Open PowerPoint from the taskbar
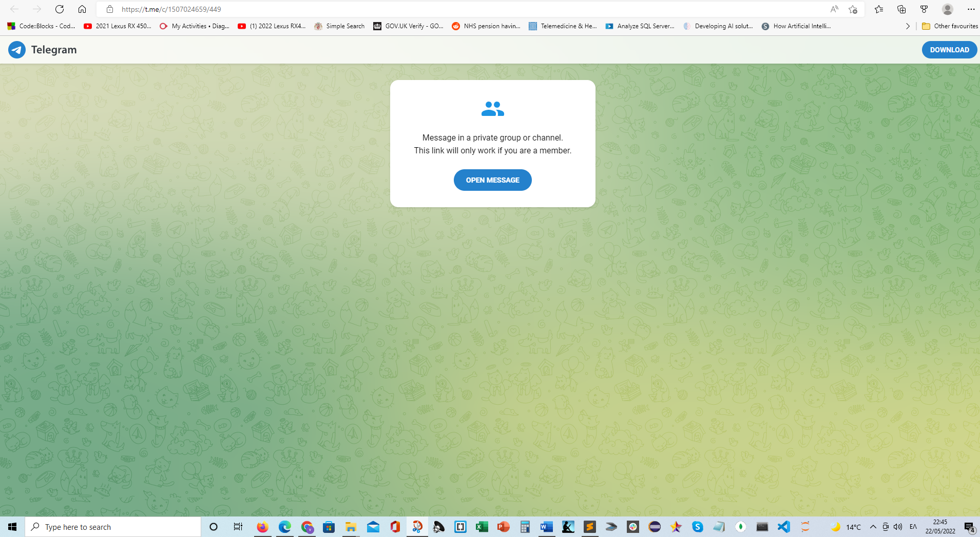 coord(504,527)
